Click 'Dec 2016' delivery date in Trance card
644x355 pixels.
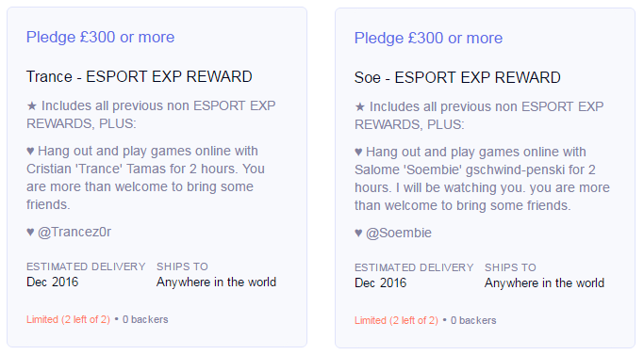pyautogui.click(x=53, y=282)
